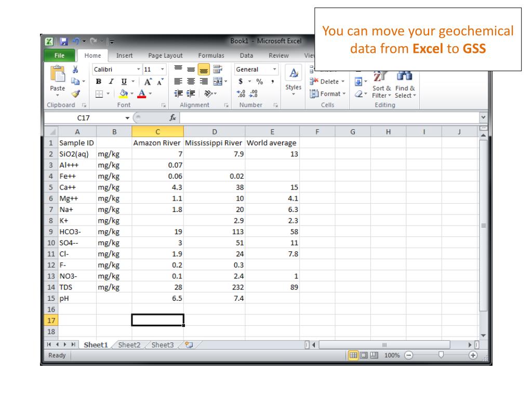Open the Borders dropdown arrow
Image resolution: width=532 pixels, height=399 pixels.
coord(108,94)
